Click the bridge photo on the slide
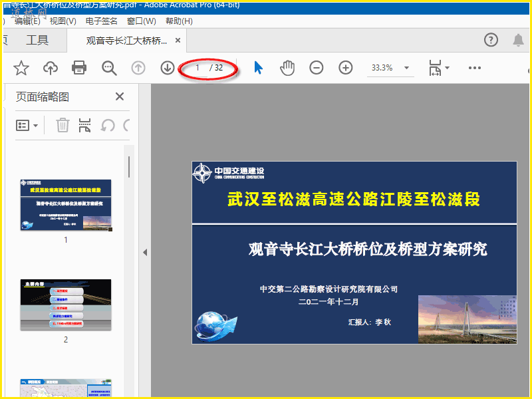 pyautogui.click(x=467, y=319)
